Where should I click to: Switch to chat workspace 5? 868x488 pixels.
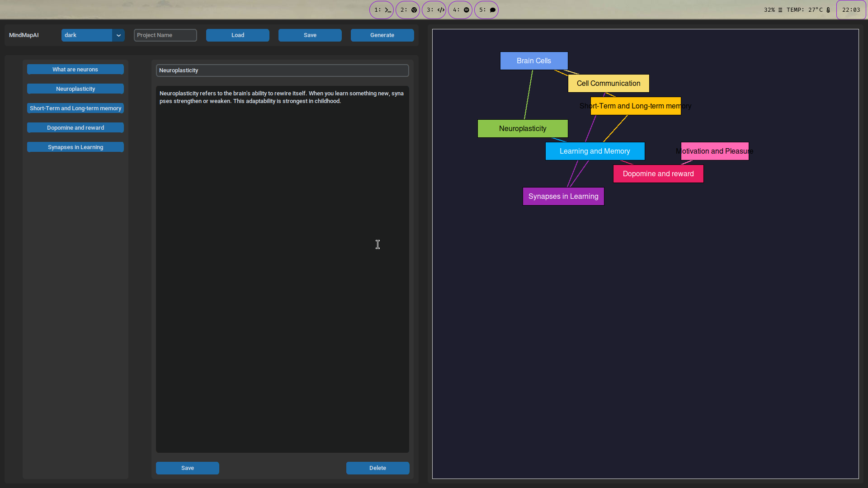(x=486, y=10)
